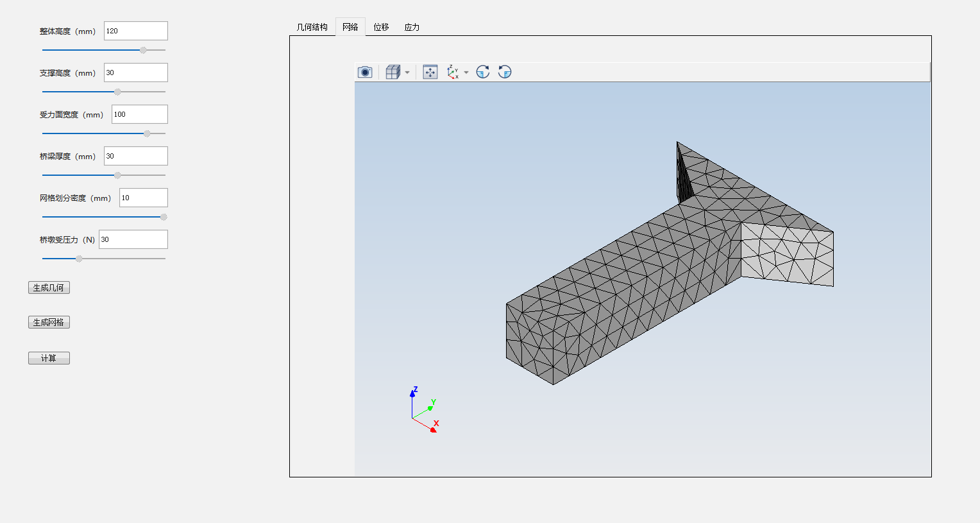This screenshot has height=523, width=980.
Task: Click the 桥梁厚度 (mm) label
Action: (67, 157)
